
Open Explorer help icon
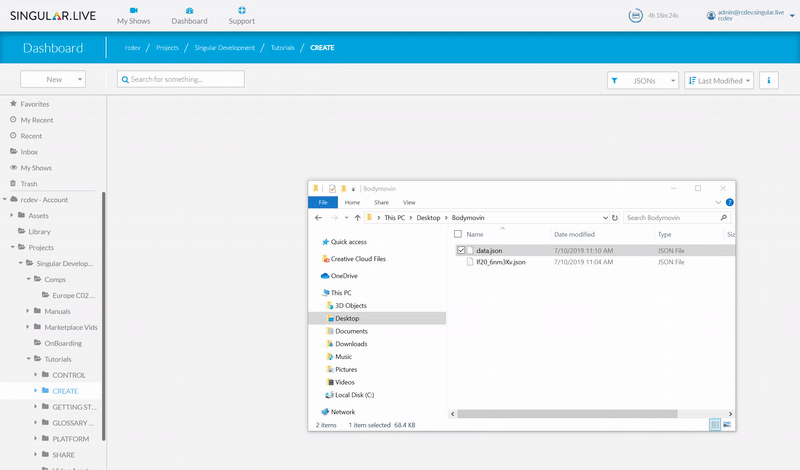point(730,203)
